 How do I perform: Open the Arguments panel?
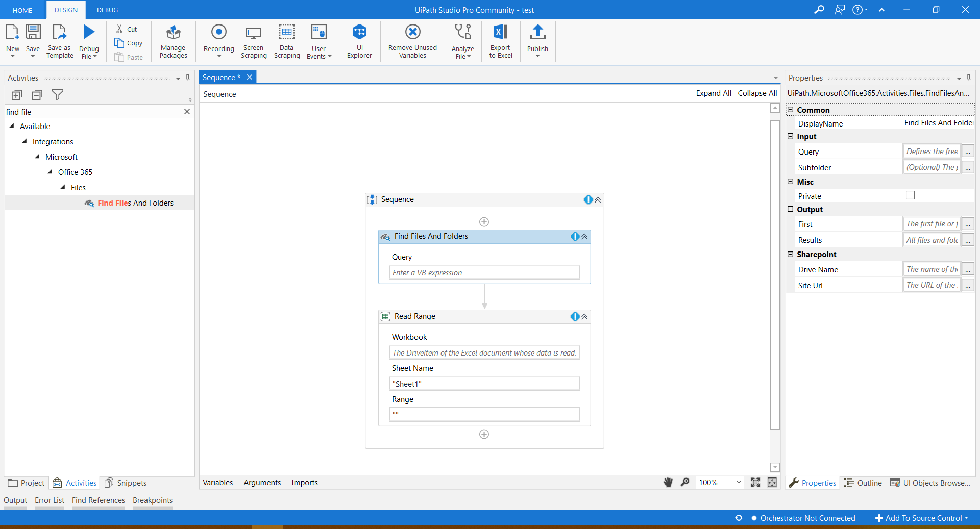tap(262, 482)
